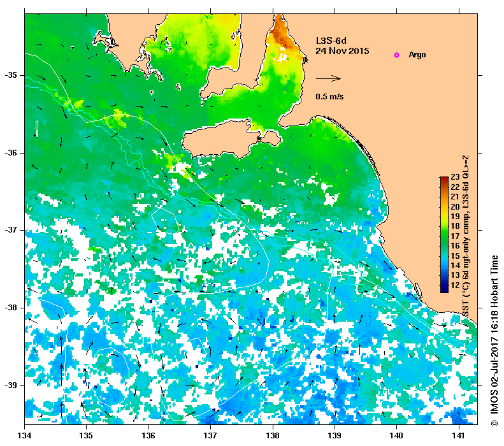
Task: Click the '-39' latitude axis label
Action: pos(11,385)
